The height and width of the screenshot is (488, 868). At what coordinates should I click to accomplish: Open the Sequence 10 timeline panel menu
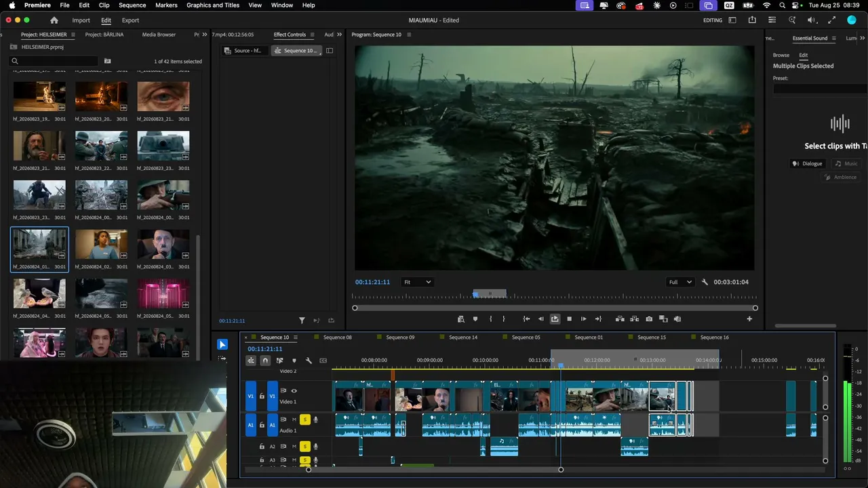[x=296, y=338]
